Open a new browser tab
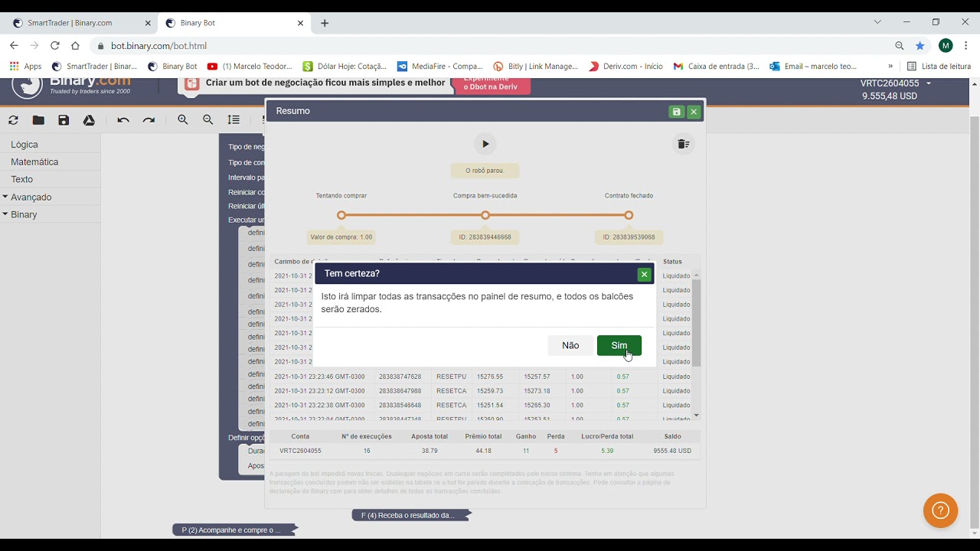 [x=325, y=23]
